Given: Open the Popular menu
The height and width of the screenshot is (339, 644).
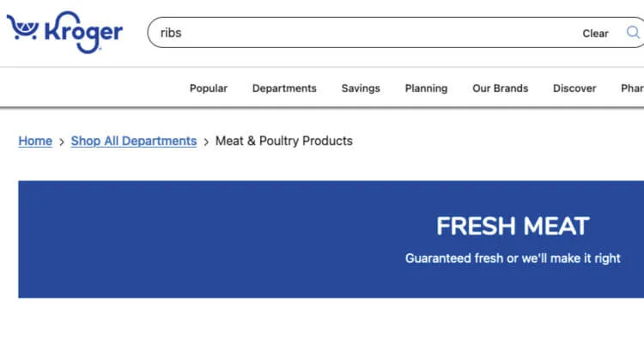Looking at the screenshot, I should pyautogui.click(x=209, y=88).
